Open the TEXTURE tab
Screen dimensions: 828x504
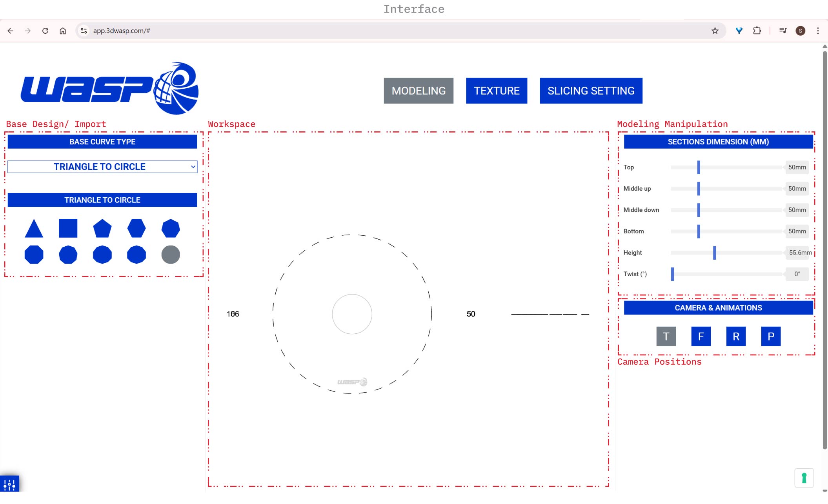[497, 91]
